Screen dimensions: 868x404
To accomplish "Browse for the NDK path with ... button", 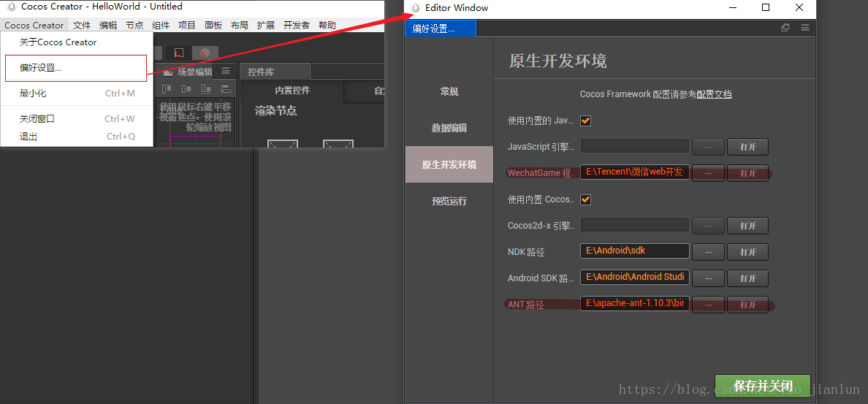I will tap(708, 251).
